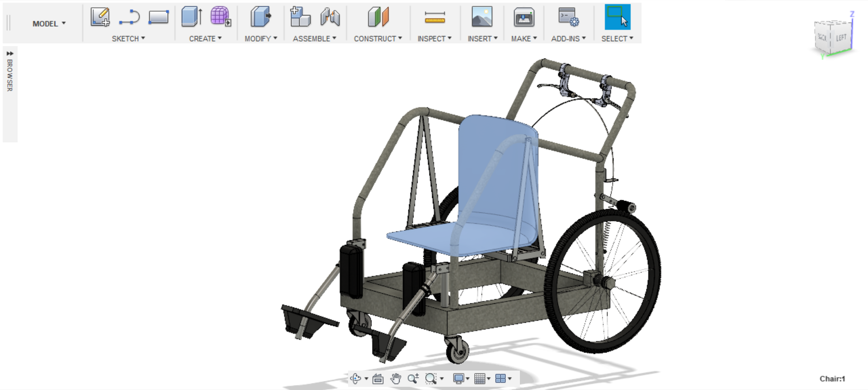Activate the Measure tool

coord(435,18)
